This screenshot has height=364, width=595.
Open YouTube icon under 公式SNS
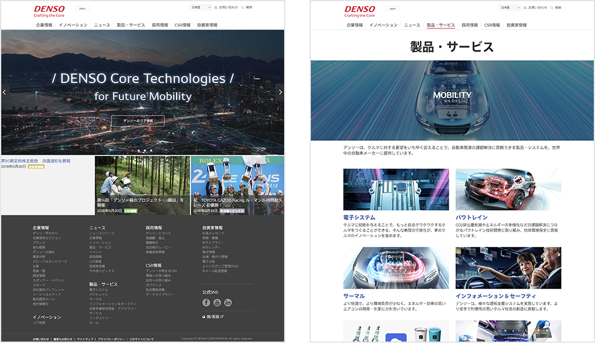click(x=217, y=303)
